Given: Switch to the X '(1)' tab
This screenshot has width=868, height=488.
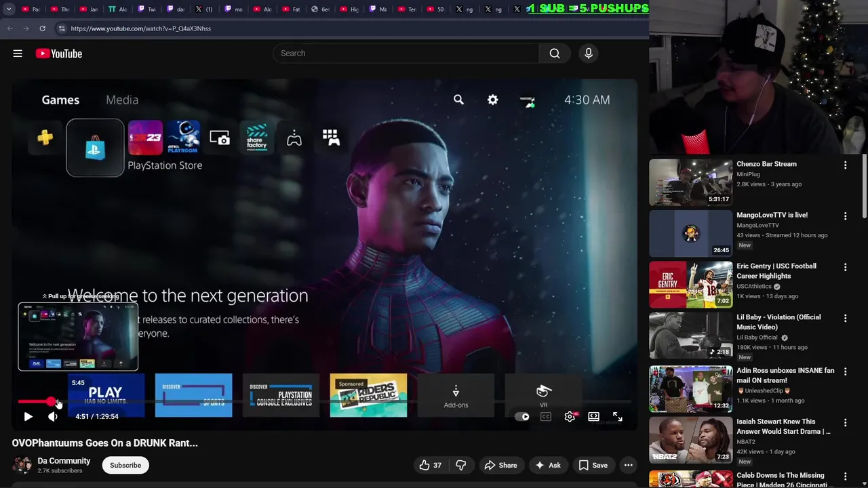Looking at the screenshot, I should (204, 9).
